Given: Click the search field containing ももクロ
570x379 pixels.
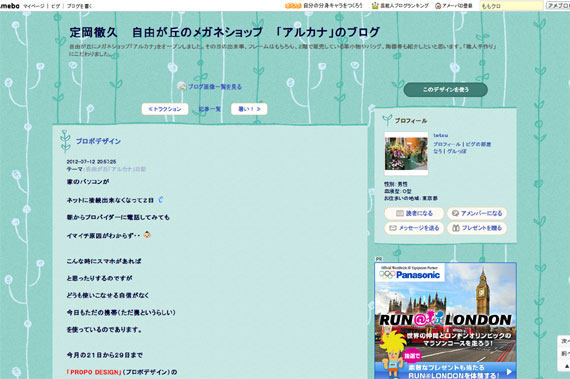Looking at the screenshot, I should pyautogui.click(x=511, y=6).
